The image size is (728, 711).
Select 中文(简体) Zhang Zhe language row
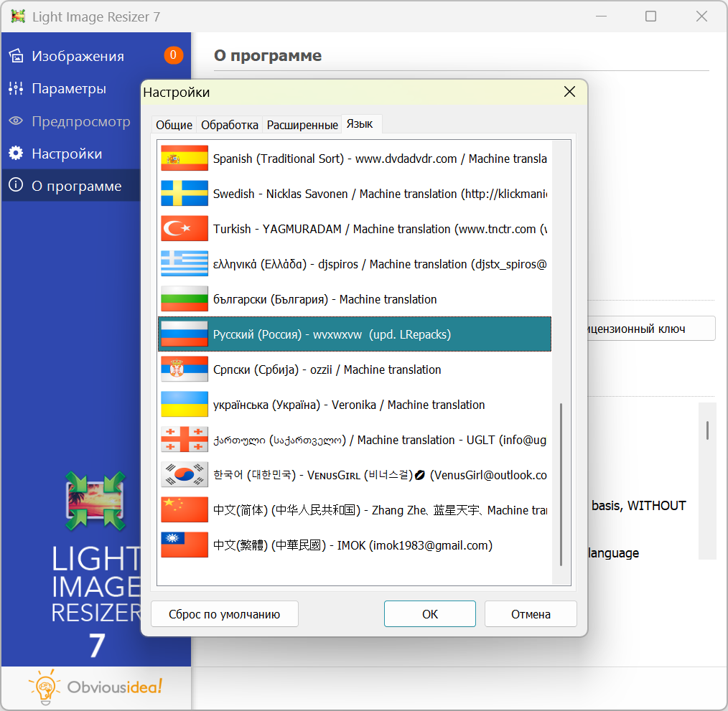click(x=354, y=510)
